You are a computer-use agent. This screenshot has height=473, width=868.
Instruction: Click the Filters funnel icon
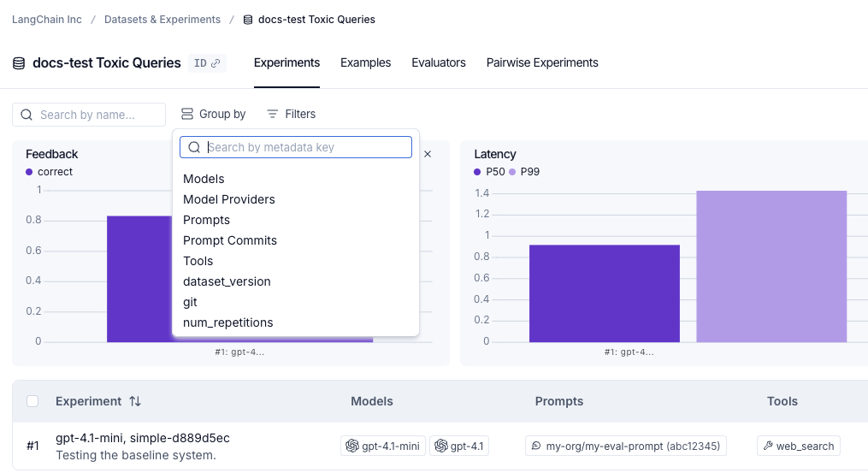tap(272, 114)
